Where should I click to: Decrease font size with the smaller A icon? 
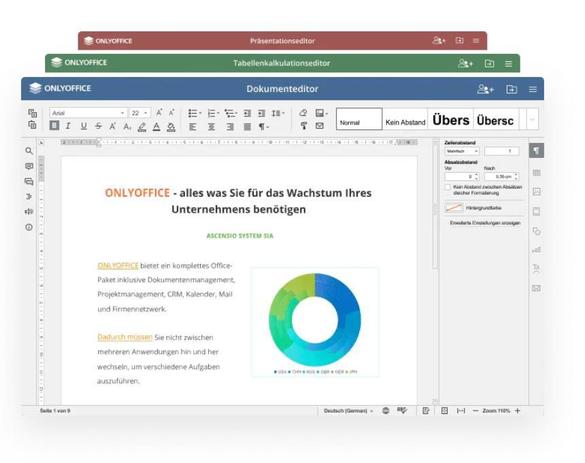(171, 112)
